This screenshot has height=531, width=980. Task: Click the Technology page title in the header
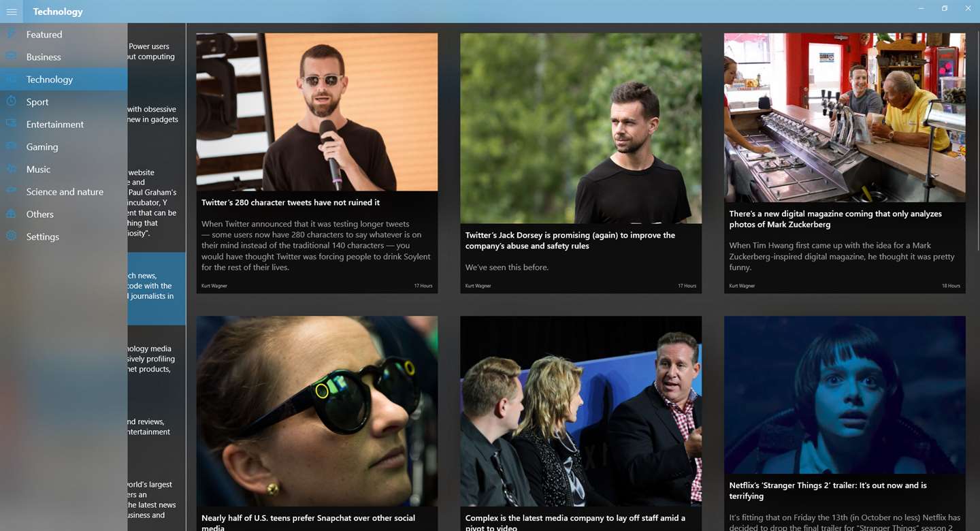point(58,12)
